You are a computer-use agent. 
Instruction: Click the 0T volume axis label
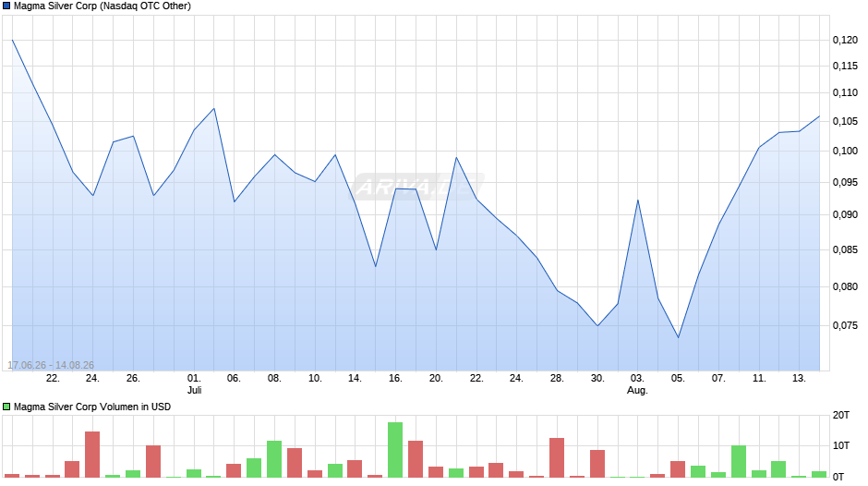[838, 477]
